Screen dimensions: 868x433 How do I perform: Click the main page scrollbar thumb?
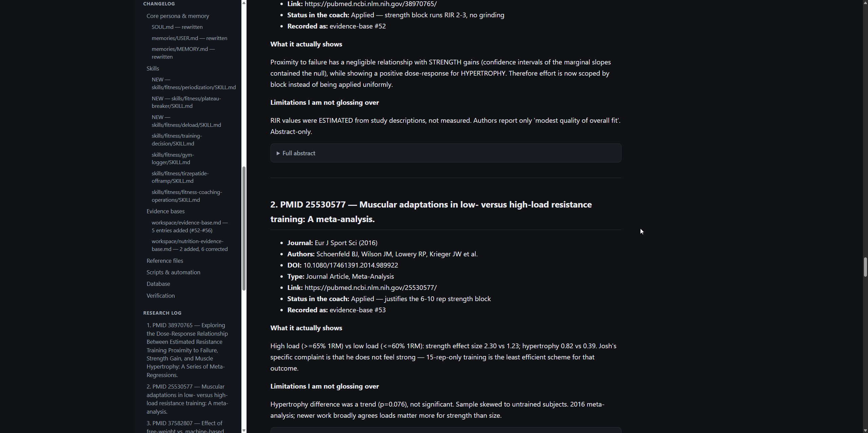tap(865, 267)
